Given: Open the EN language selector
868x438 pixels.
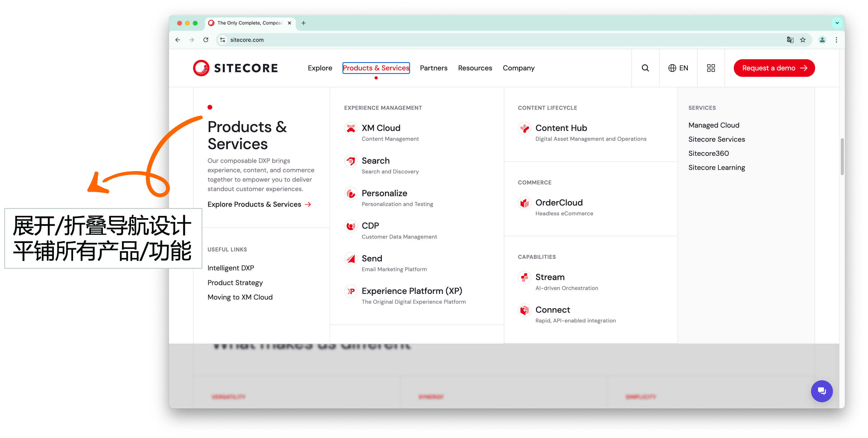Looking at the screenshot, I should 678,68.
